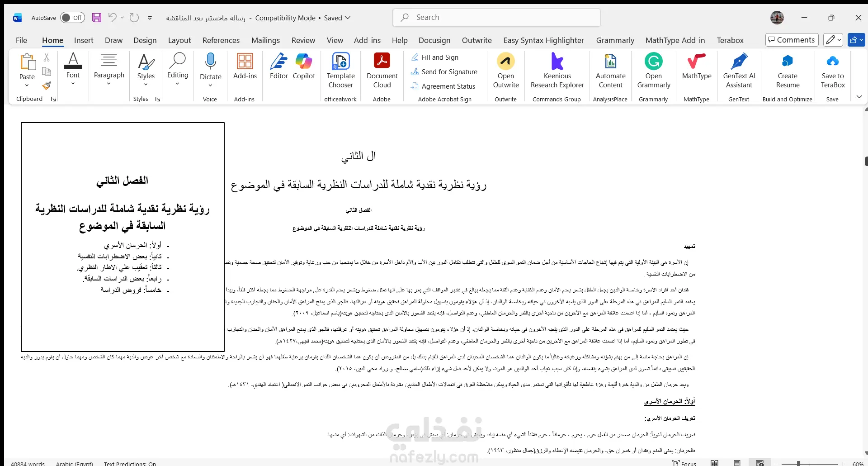Select the Format Painter brush

(47, 86)
